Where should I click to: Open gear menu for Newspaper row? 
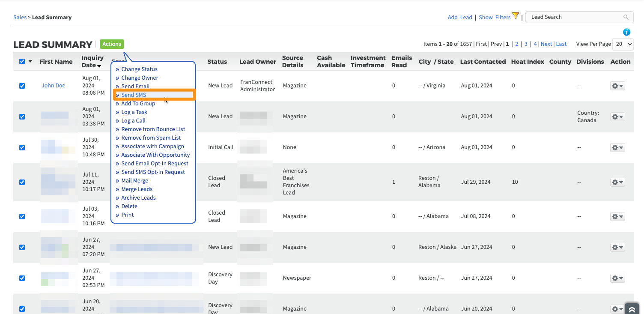click(x=617, y=278)
